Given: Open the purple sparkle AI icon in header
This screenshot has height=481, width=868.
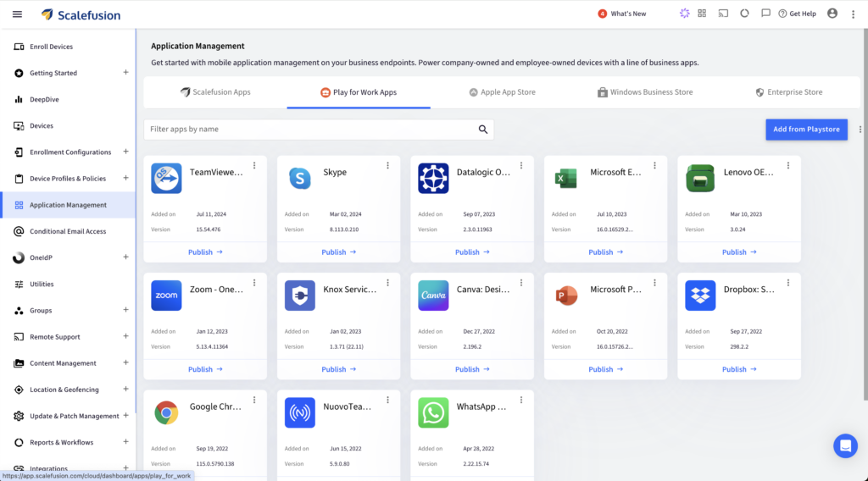Looking at the screenshot, I should pos(685,14).
